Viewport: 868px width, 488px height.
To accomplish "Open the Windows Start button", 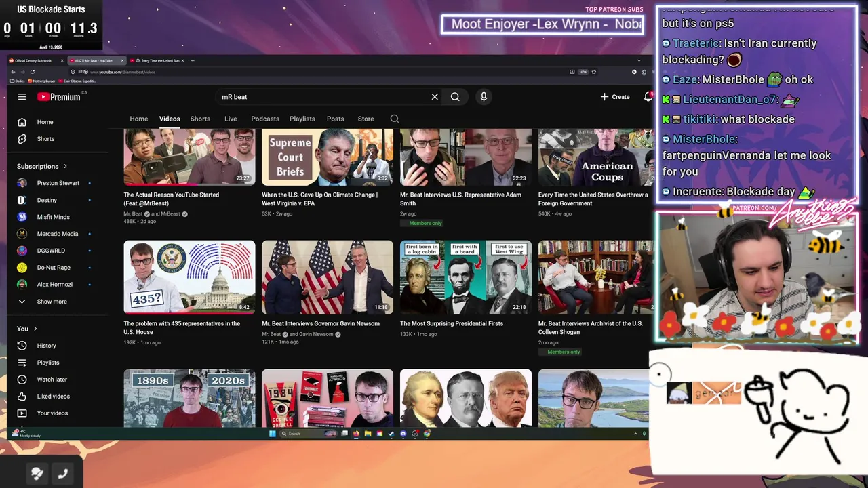I will [x=272, y=434].
